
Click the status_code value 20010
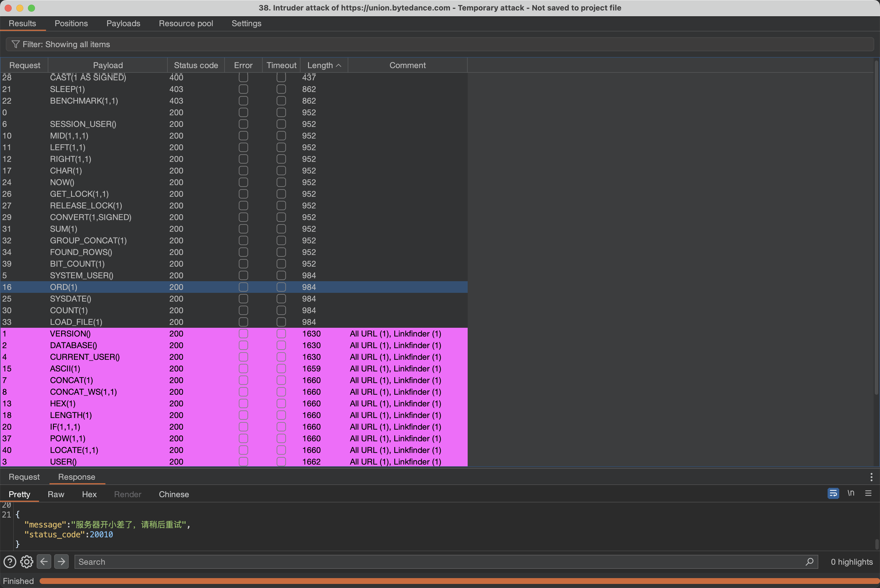click(x=101, y=534)
